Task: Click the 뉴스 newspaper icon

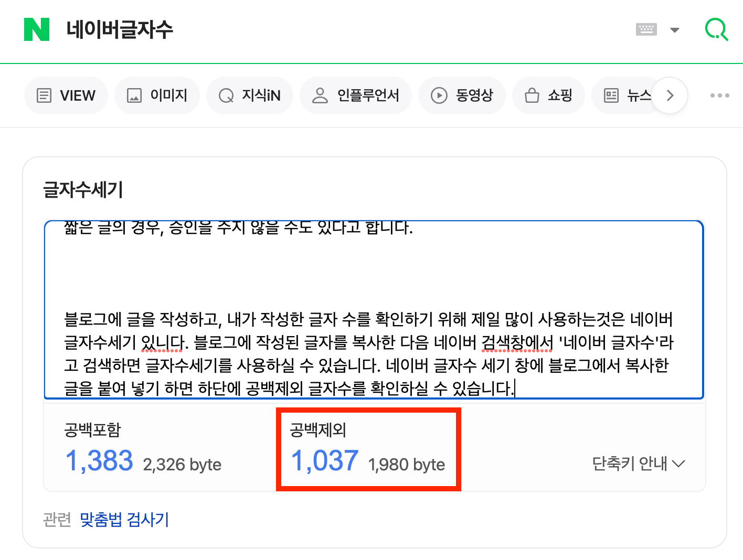Action: point(610,95)
